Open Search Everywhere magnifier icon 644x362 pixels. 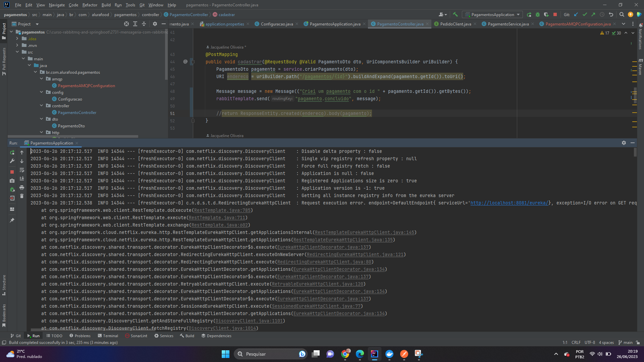622,14
